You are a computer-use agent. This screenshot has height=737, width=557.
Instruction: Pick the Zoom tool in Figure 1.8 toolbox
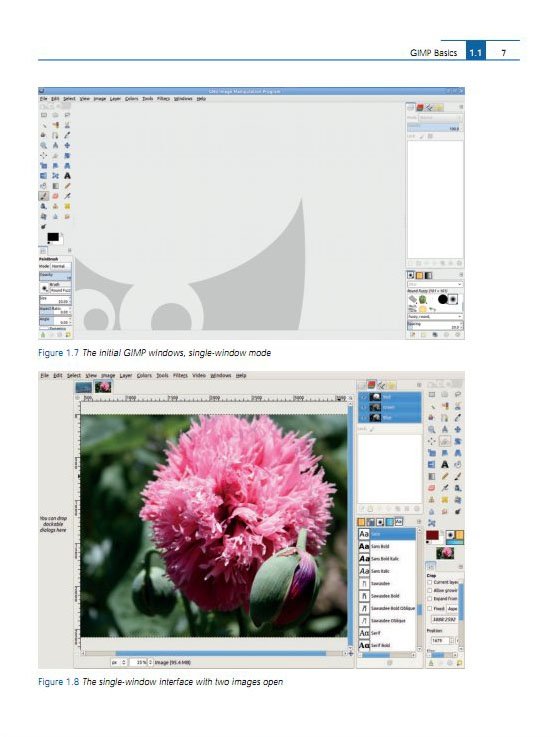tap(431, 429)
